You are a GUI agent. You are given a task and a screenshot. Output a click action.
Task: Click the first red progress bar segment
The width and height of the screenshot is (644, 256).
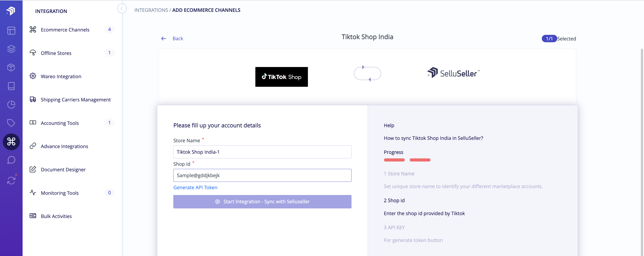[x=394, y=160]
